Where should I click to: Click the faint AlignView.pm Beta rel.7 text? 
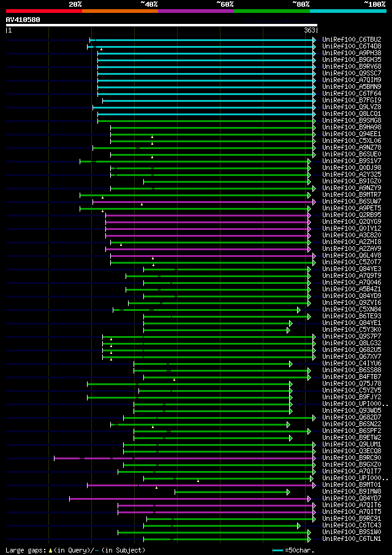click(x=281, y=21)
